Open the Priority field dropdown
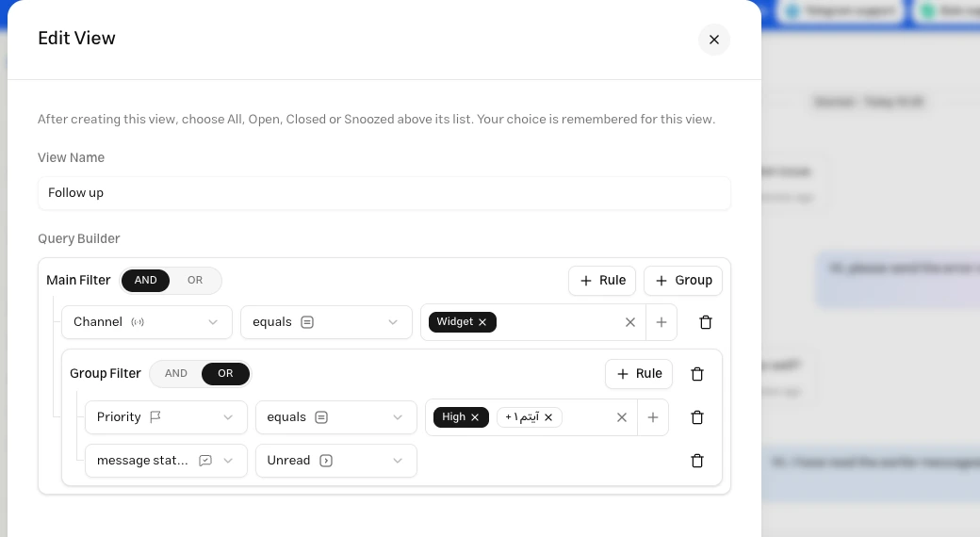980x537 pixels. [x=166, y=417]
